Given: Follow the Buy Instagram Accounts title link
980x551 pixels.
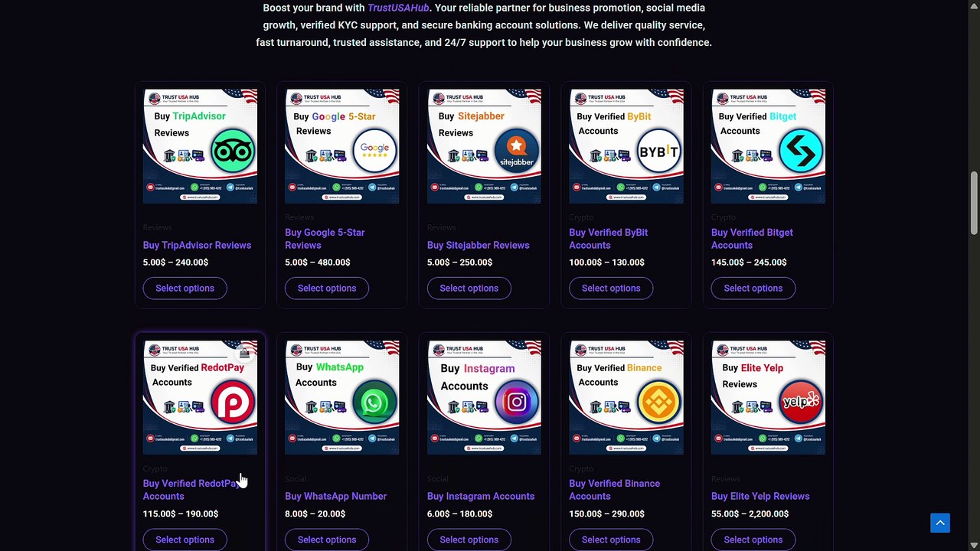Looking at the screenshot, I should pos(481,496).
